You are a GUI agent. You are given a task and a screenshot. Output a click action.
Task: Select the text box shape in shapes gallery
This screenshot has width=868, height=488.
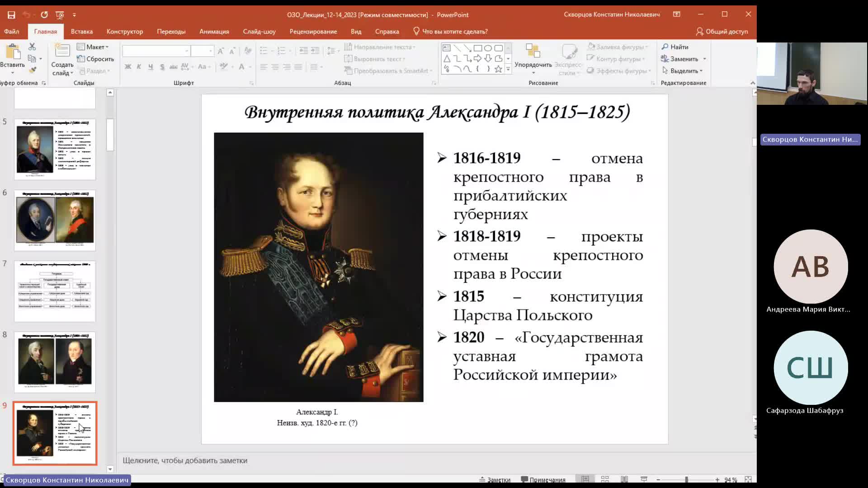(x=447, y=48)
